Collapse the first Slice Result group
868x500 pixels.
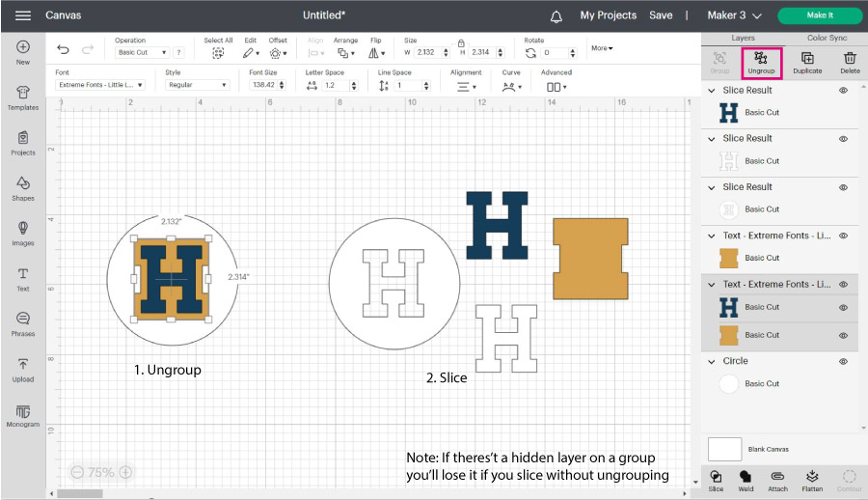coord(712,91)
